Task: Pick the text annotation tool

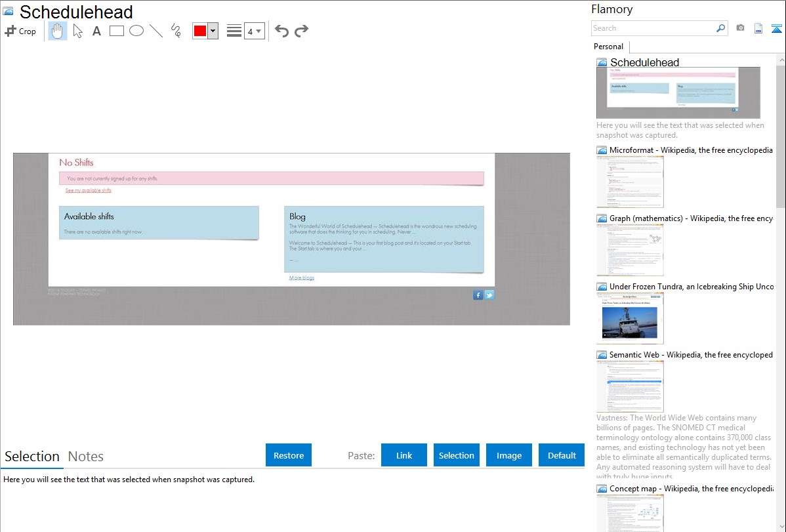Action: pos(96,31)
